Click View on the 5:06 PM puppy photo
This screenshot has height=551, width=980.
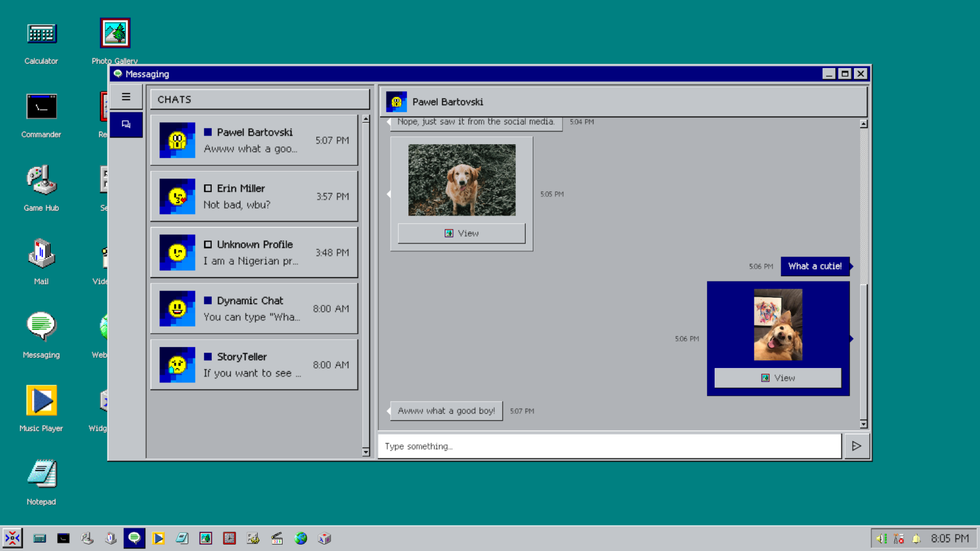pyautogui.click(x=778, y=378)
